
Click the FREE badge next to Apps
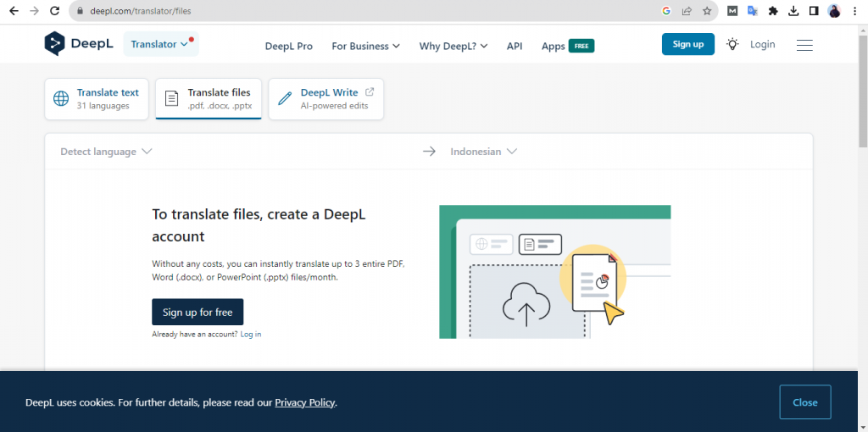pyautogui.click(x=581, y=47)
